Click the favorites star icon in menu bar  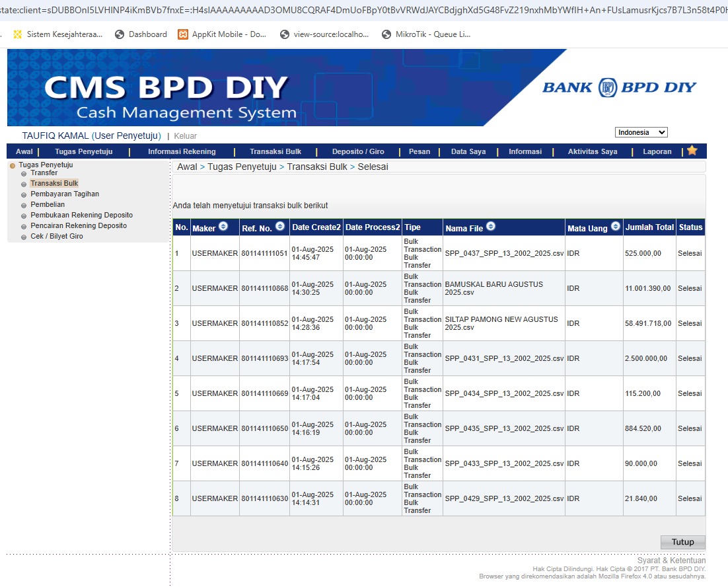coord(692,151)
